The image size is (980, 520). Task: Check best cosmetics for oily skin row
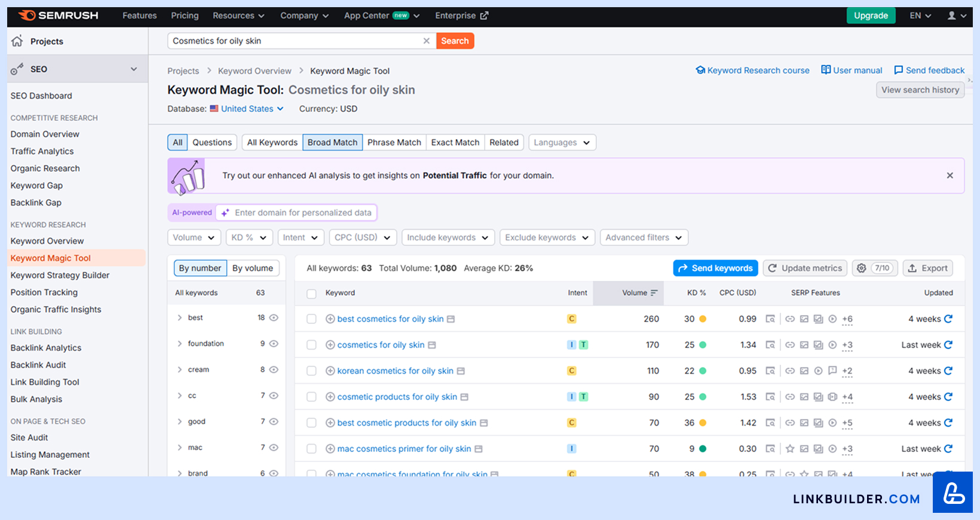tap(311, 319)
